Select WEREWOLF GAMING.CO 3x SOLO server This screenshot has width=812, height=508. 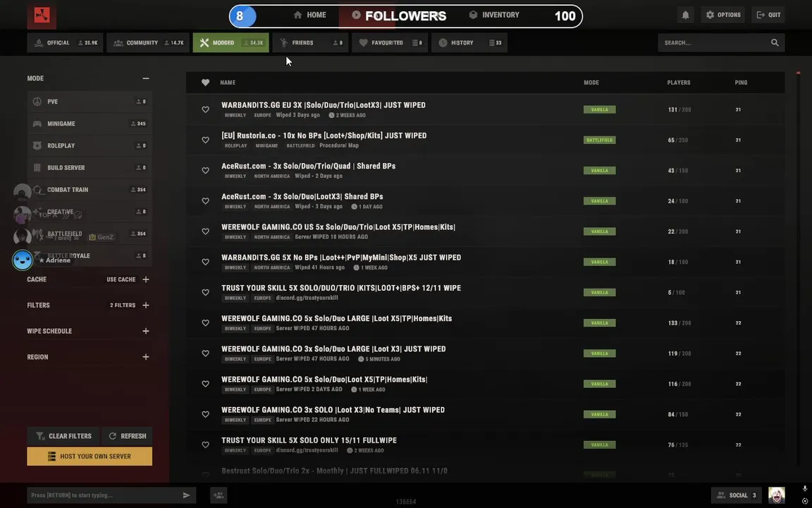(485, 414)
